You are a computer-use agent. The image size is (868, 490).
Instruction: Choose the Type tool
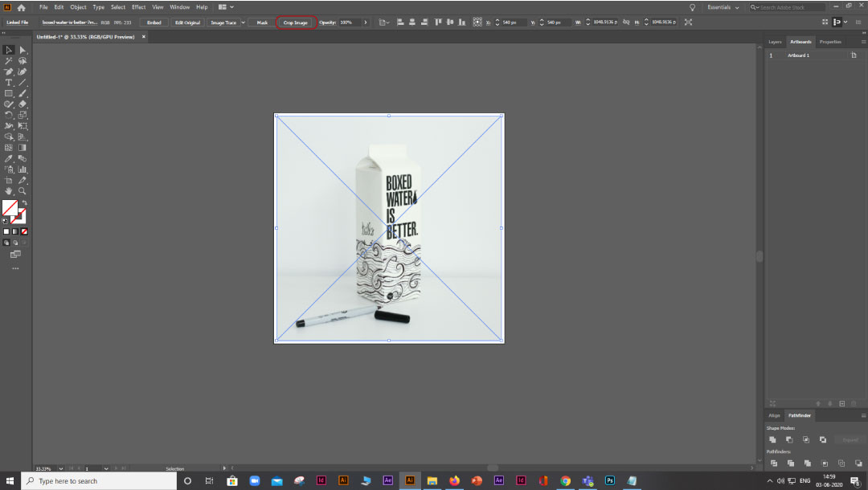tap(9, 83)
